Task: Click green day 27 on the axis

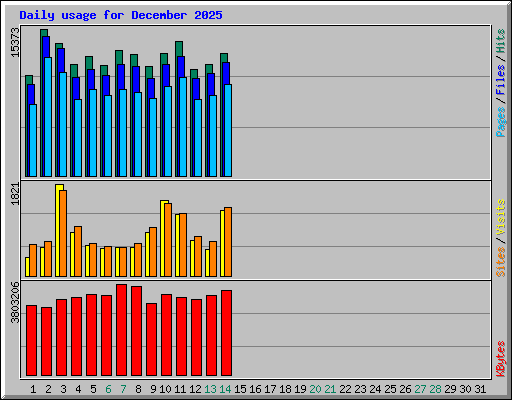Action: click(x=420, y=389)
